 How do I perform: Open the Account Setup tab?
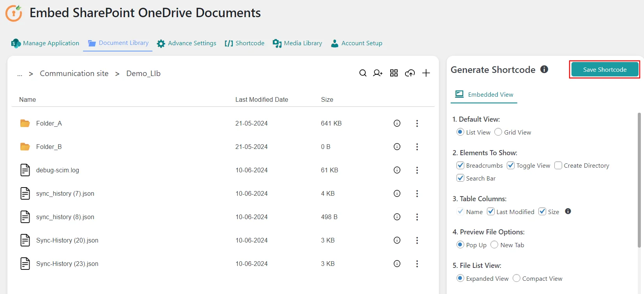click(356, 43)
